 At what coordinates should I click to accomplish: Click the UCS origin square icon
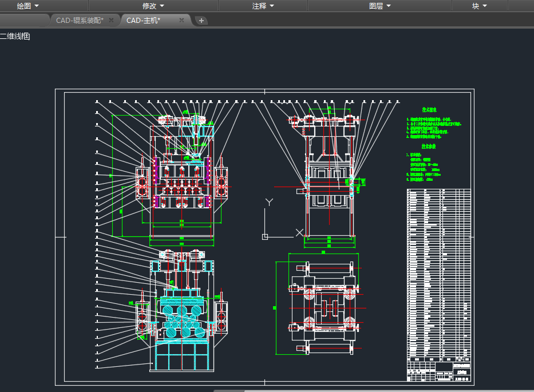(x=264, y=236)
